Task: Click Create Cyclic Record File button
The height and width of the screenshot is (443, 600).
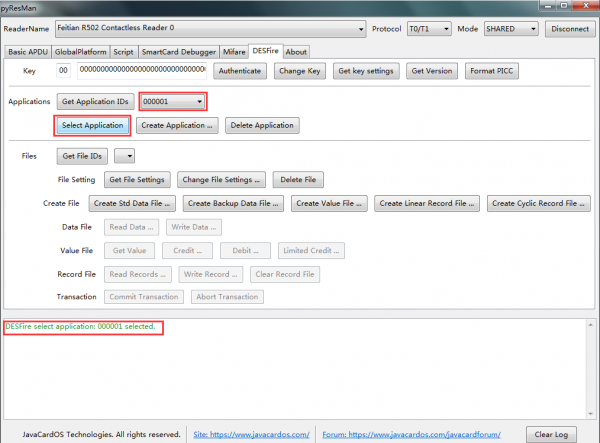Action: pyautogui.click(x=538, y=204)
